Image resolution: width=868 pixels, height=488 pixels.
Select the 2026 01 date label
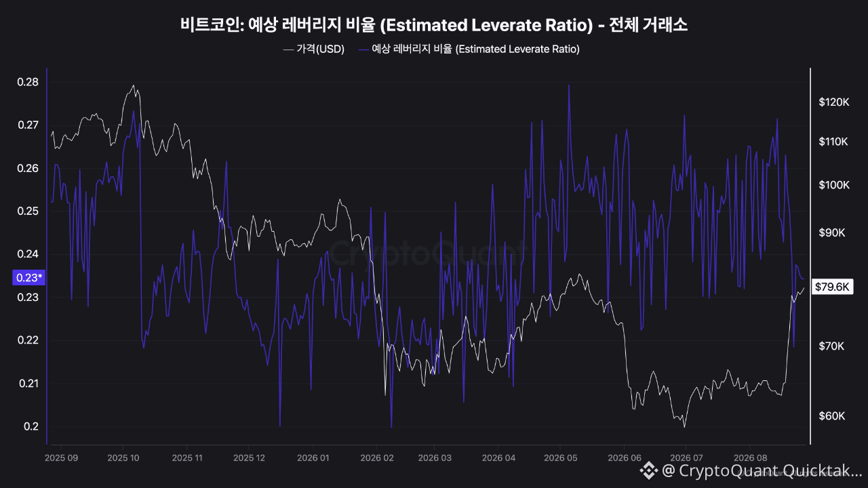point(314,458)
